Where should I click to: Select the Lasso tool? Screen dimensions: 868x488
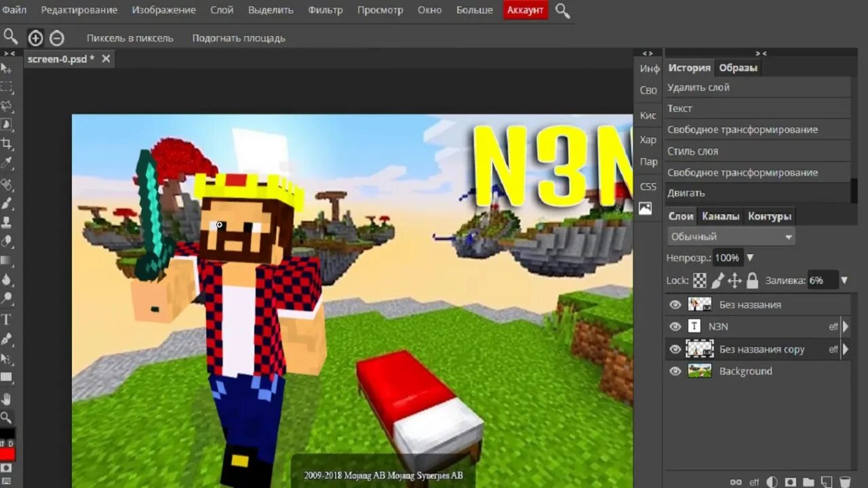click(6, 106)
